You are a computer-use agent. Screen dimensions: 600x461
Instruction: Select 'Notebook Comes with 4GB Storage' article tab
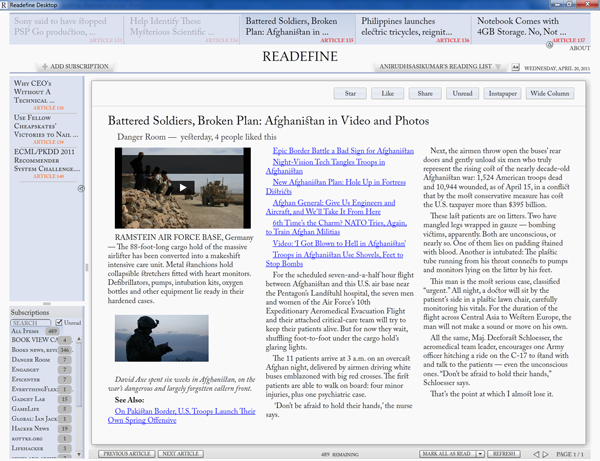[x=531, y=29]
